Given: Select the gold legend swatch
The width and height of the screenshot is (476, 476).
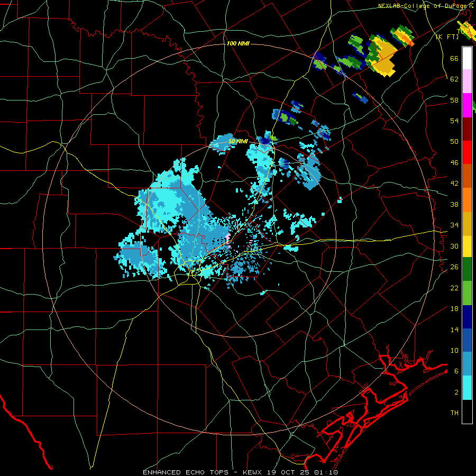Looking at the screenshot, I should point(467,223).
